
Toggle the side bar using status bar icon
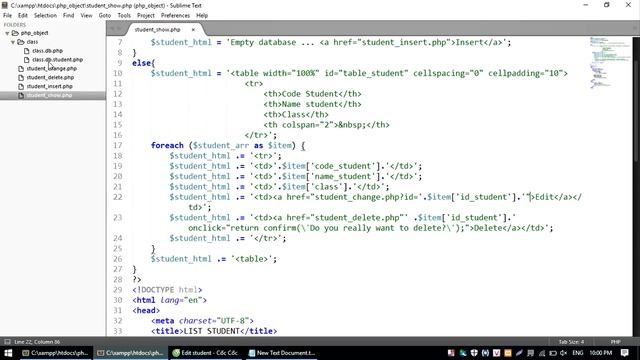click(x=7, y=342)
